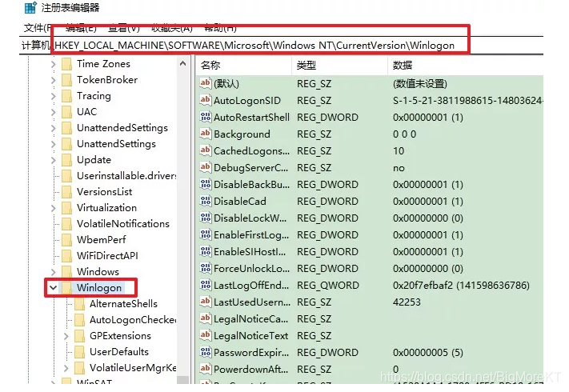Select the Winlogon tree item

(x=99, y=288)
